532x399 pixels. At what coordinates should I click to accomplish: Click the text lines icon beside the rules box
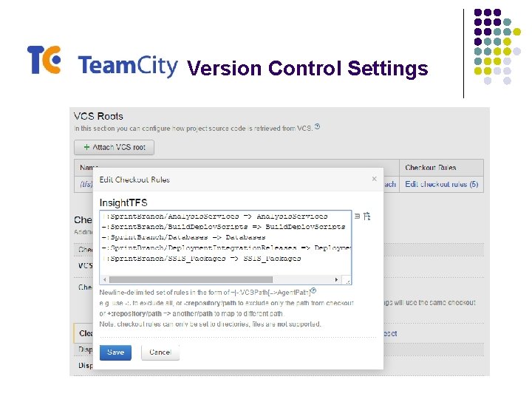coord(357,216)
